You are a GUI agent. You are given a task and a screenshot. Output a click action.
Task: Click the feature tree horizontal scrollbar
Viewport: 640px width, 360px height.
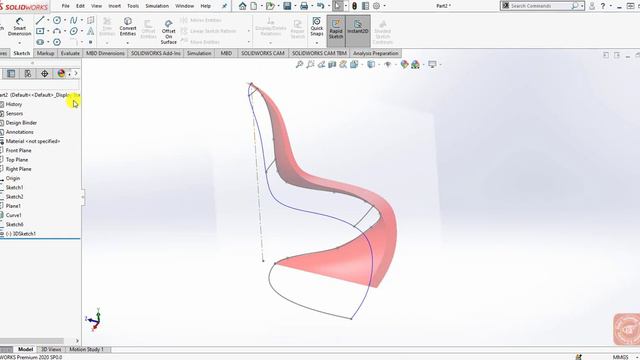click(32, 341)
